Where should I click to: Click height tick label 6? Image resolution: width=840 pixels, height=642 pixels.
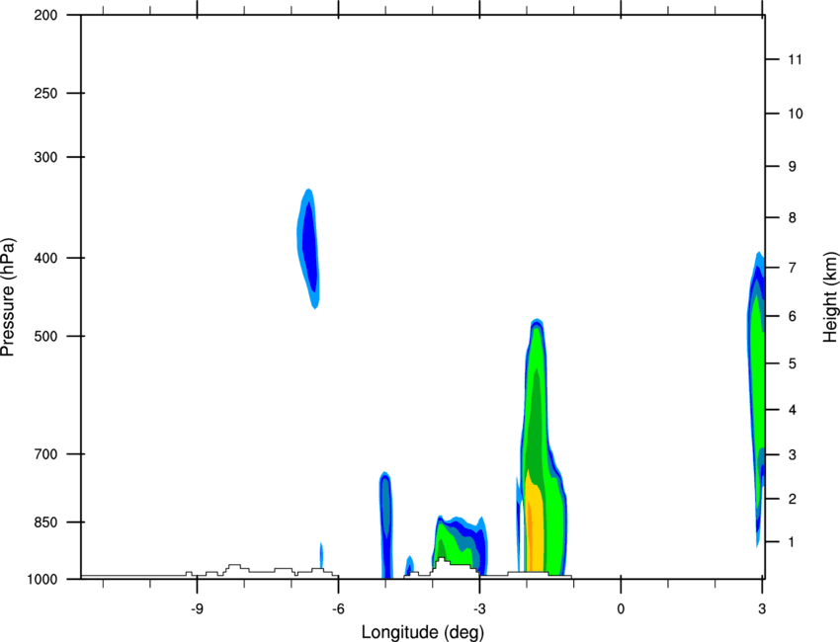[793, 316]
